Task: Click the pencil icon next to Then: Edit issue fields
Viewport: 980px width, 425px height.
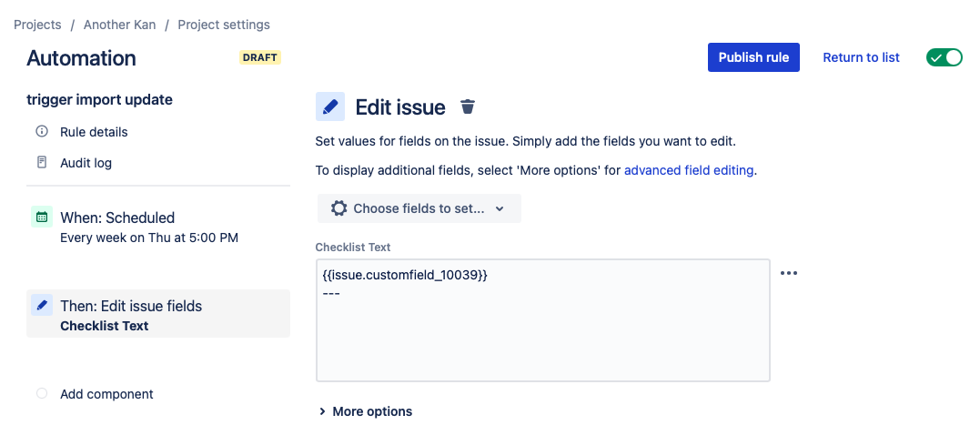Action: [x=41, y=306]
